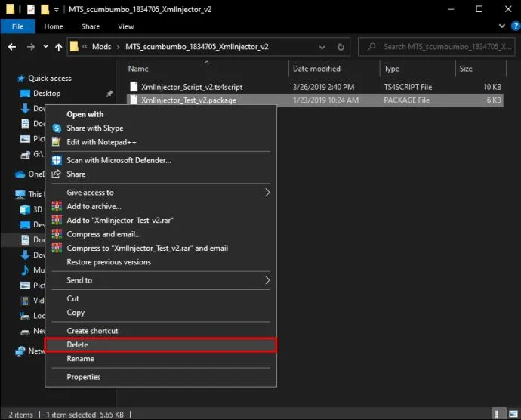Open the Help question mark icon

[516, 26]
